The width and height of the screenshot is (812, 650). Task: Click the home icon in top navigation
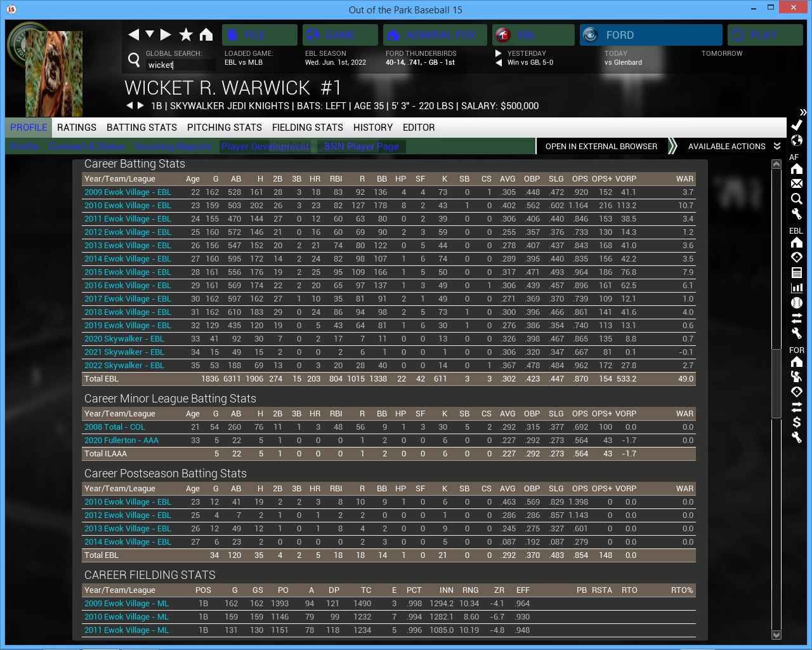[x=206, y=35]
